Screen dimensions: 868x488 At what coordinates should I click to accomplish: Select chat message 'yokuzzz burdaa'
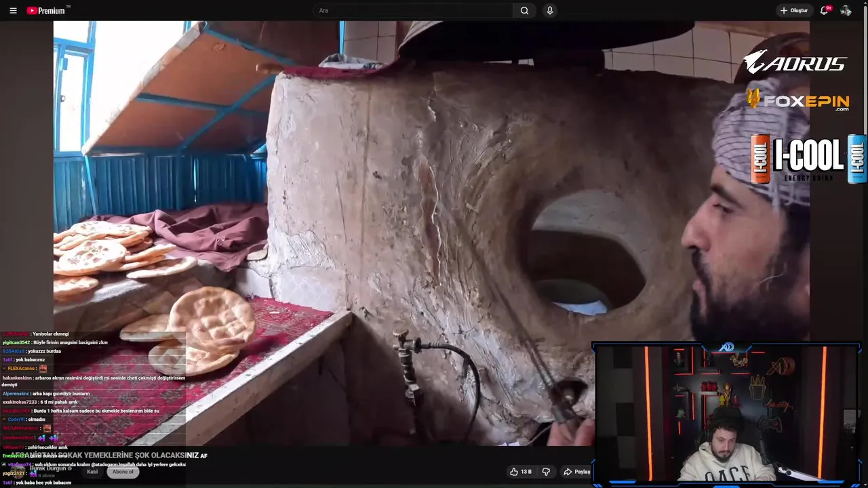pos(44,351)
